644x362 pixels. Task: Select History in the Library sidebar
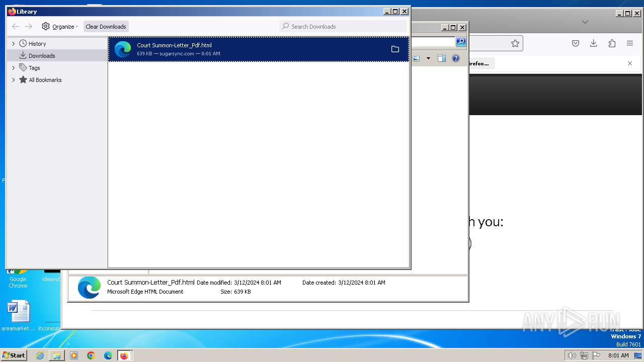pos(37,44)
